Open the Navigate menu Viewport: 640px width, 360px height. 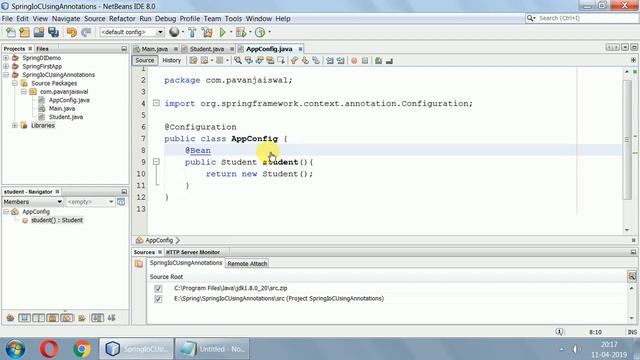(66, 18)
